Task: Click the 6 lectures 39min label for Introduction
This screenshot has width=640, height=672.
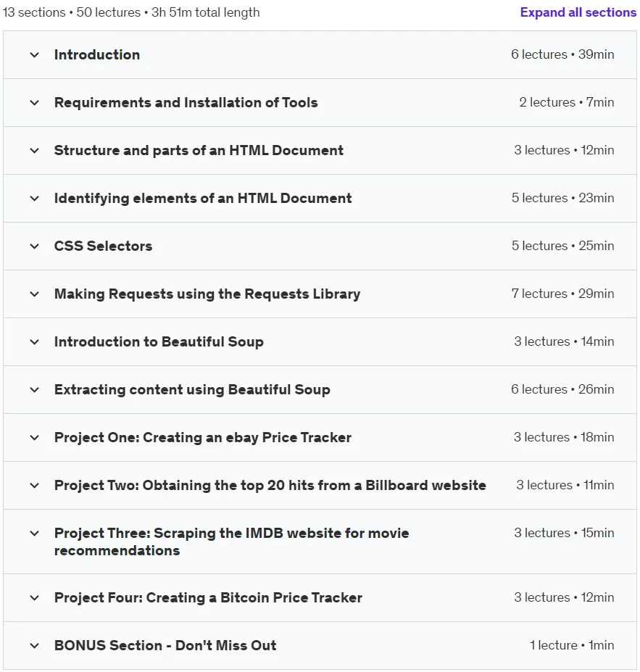Action: [x=562, y=54]
